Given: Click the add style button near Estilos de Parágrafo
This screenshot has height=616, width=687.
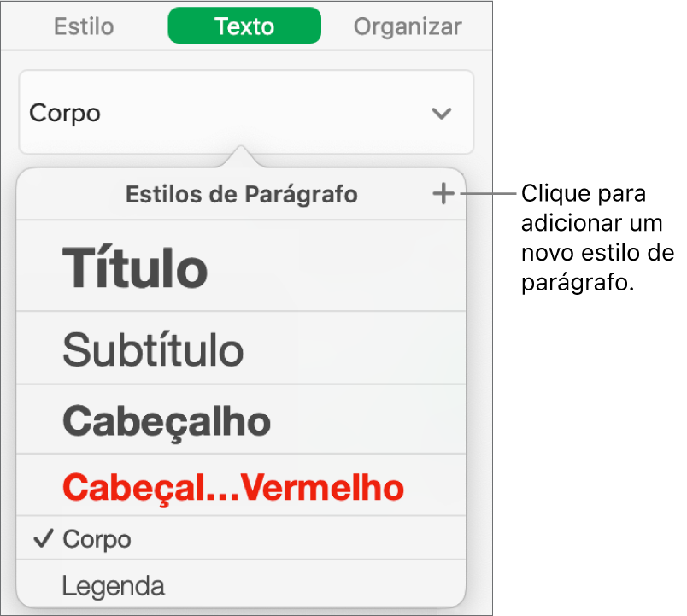Looking at the screenshot, I should click(443, 194).
